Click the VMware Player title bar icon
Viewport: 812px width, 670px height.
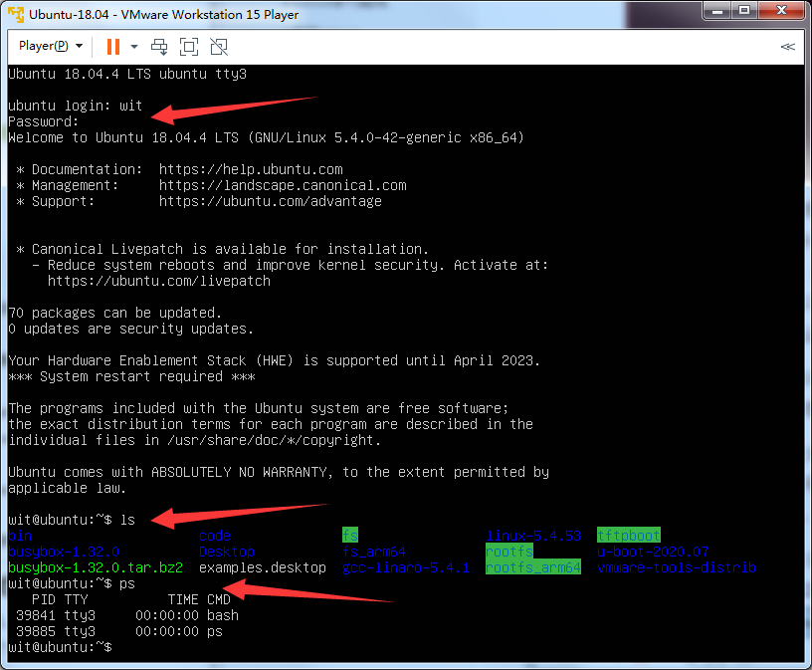[x=16, y=15]
